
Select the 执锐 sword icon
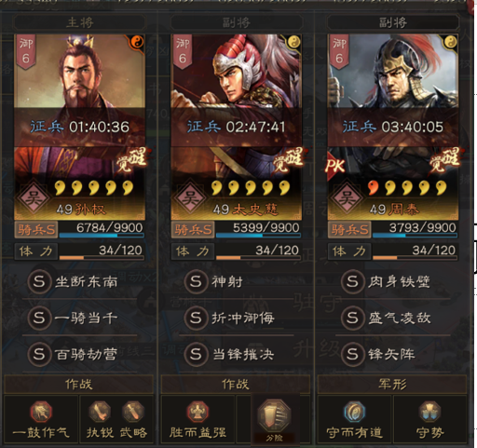100,412
